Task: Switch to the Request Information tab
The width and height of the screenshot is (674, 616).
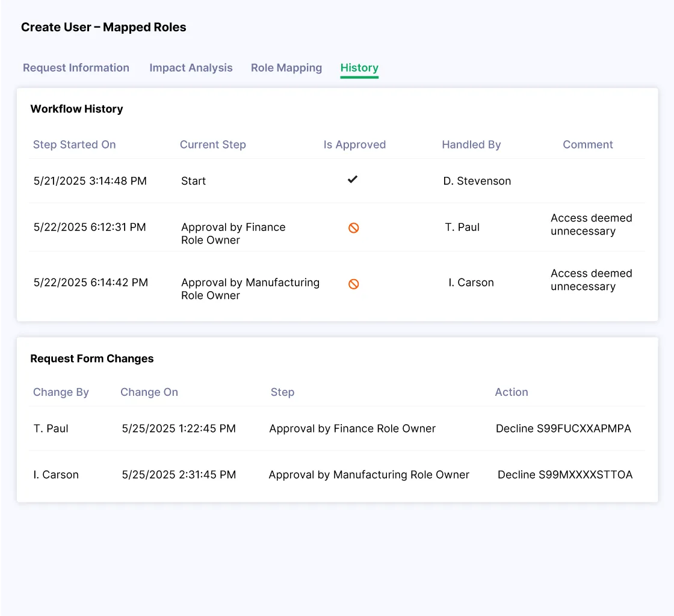Action: point(76,68)
